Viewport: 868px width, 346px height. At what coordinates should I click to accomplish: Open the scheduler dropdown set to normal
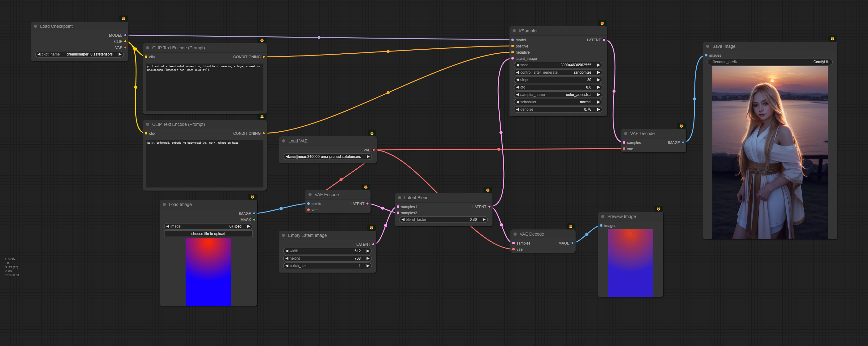coord(558,102)
